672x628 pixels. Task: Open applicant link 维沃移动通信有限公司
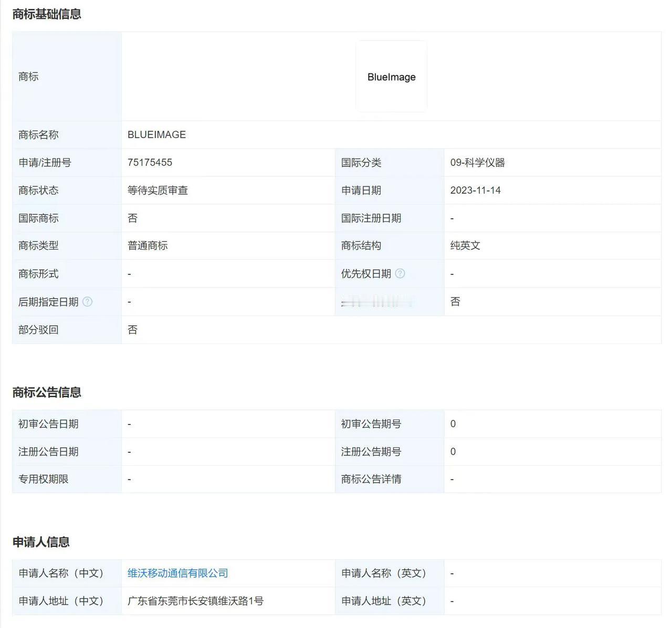click(x=178, y=573)
